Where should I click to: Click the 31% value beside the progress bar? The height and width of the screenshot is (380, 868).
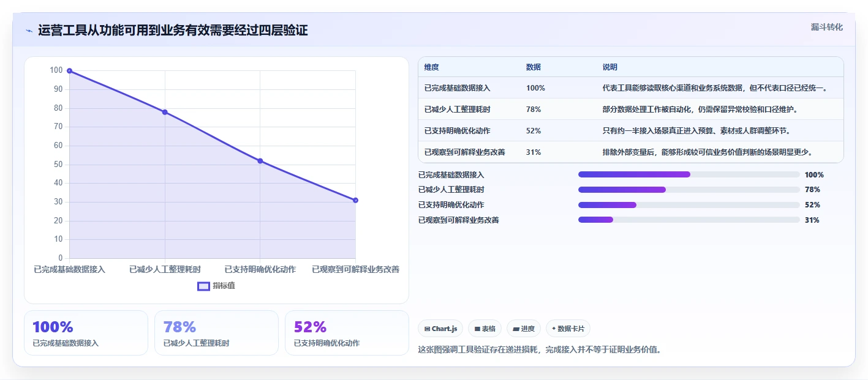[x=812, y=220]
